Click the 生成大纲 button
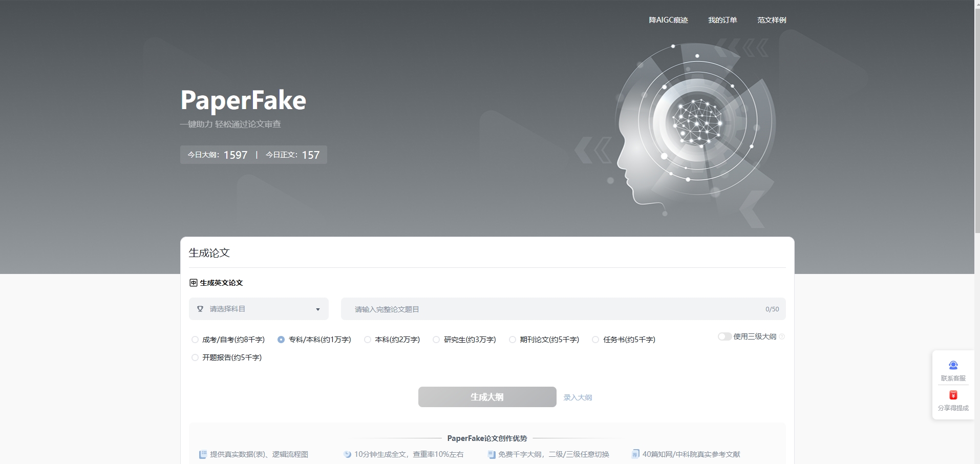This screenshot has width=980, height=464. tap(487, 397)
